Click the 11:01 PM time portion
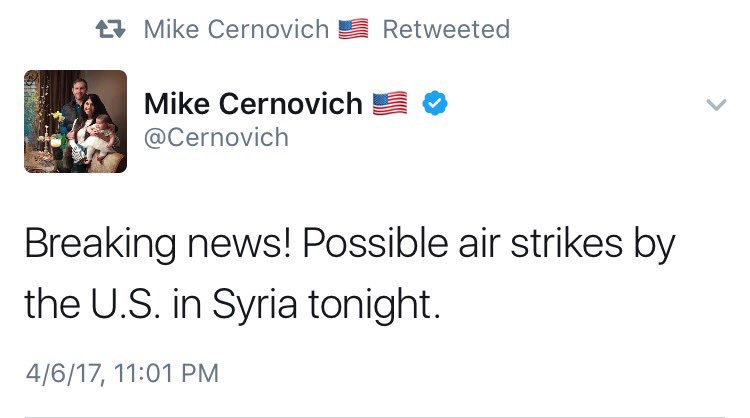The width and height of the screenshot is (750, 418). point(166,374)
